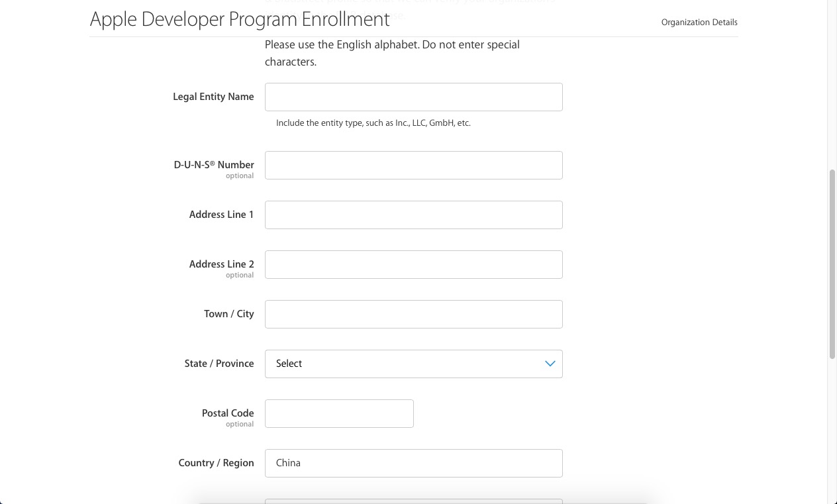This screenshot has width=837, height=504.
Task: Click the Town / City input box
Action: pyautogui.click(x=413, y=314)
